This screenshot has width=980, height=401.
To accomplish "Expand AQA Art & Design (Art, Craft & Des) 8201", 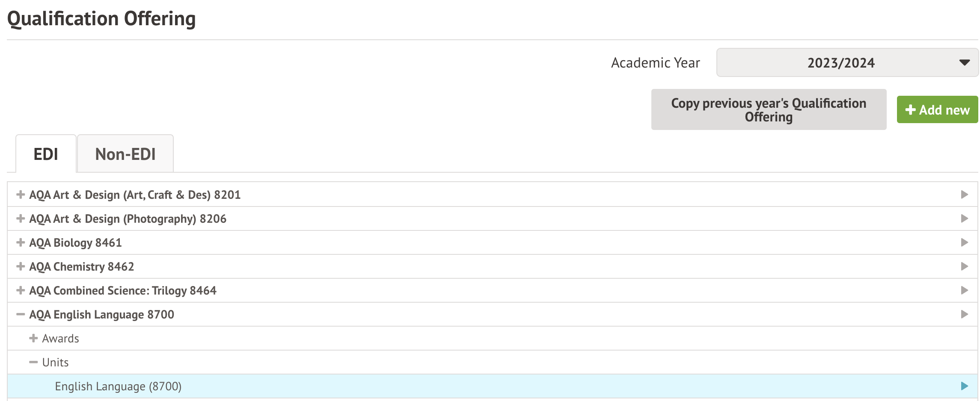I will 20,195.
